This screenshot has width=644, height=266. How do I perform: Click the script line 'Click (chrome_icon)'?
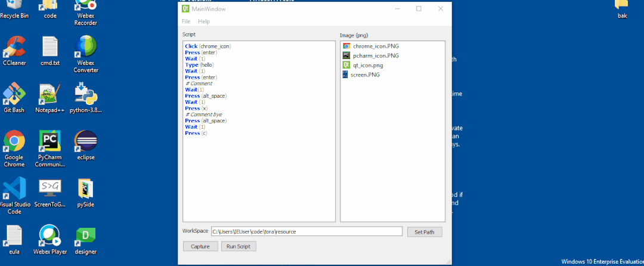tap(208, 47)
